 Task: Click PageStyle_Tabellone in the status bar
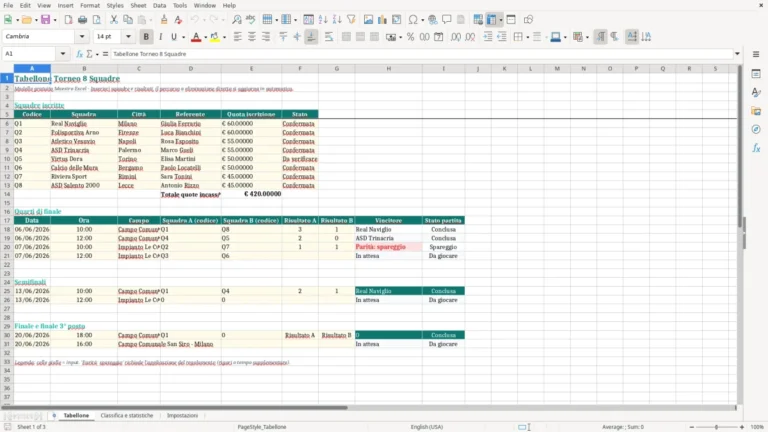(x=262, y=427)
